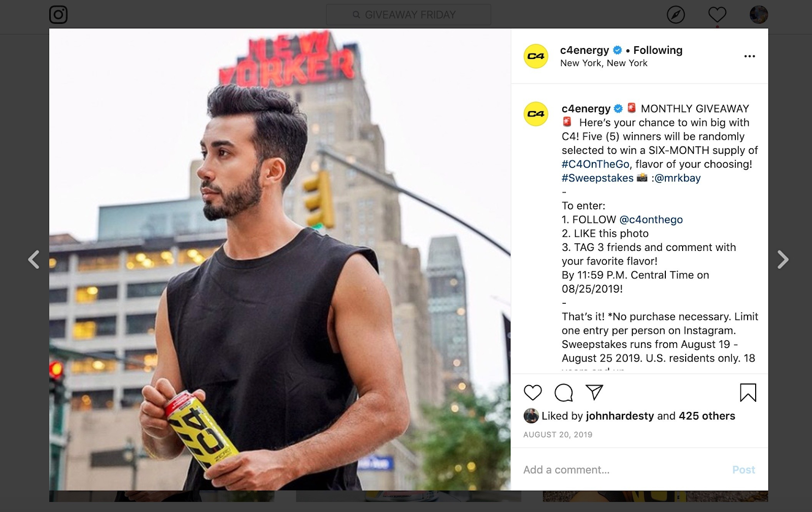Click the GIVEAWAY FRIDAY search field
812x512 pixels.
[x=409, y=15]
